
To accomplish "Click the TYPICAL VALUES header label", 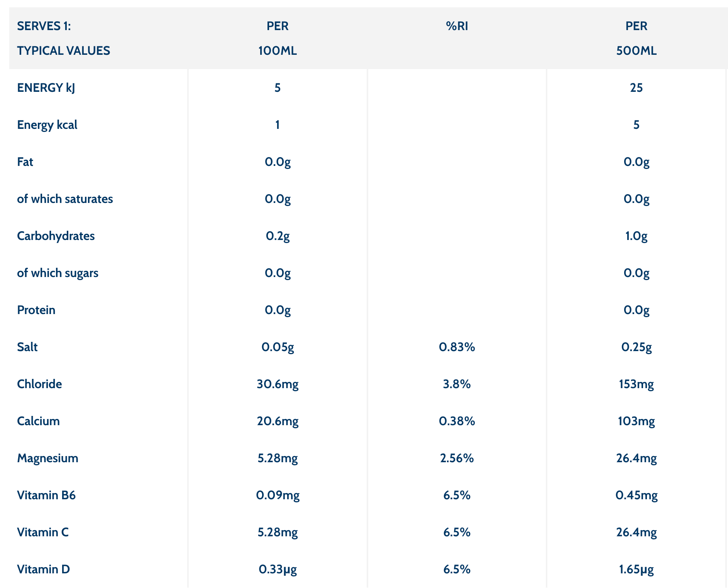I will 64,51.
